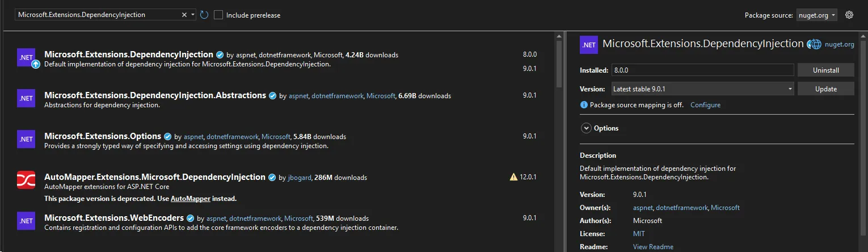This screenshot has height=252, width=868.
Task: Open the search history dropdown arrow
Action: pyautogui.click(x=193, y=15)
